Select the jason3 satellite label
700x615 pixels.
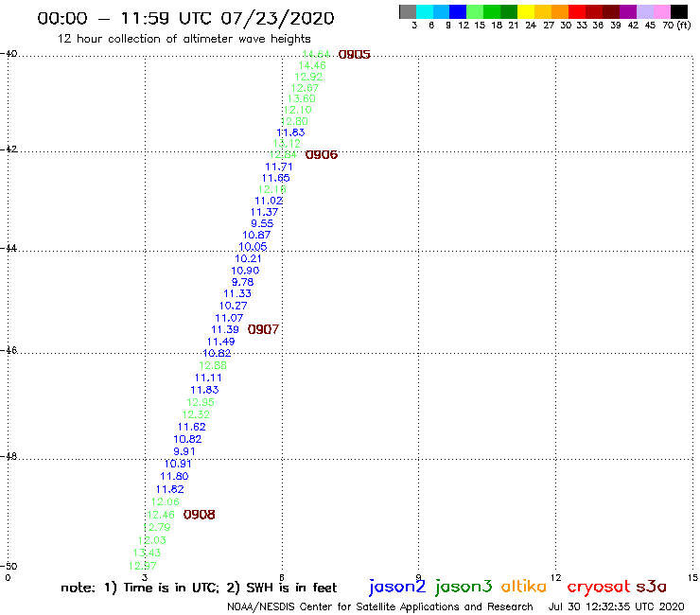point(464,587)
